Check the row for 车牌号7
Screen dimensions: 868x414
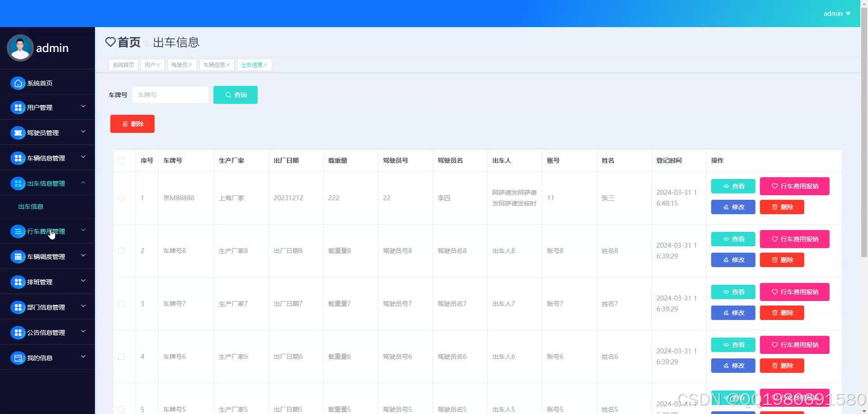pyautogui.click(x=121, y=304)
